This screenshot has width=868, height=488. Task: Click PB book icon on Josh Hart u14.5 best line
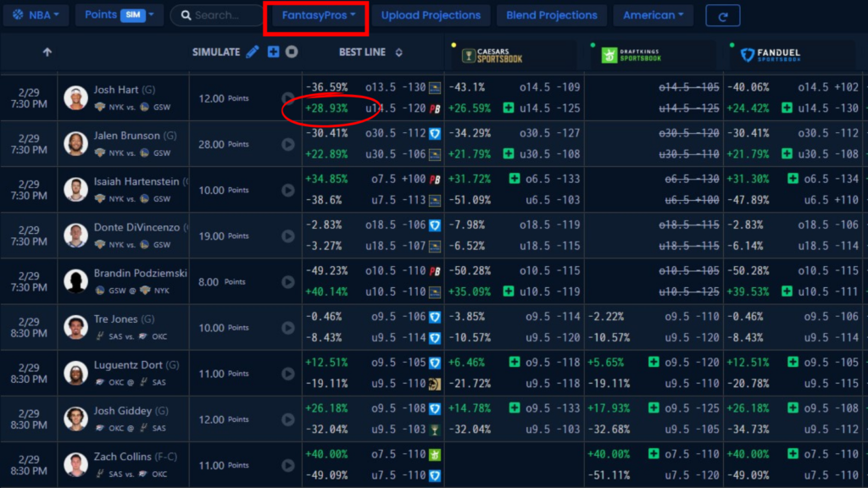435,109
